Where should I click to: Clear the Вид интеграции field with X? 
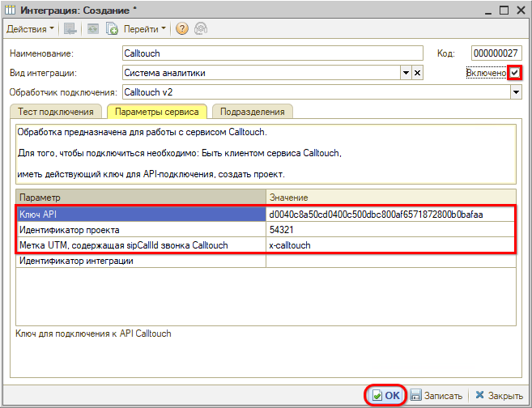tap(417, 73)
